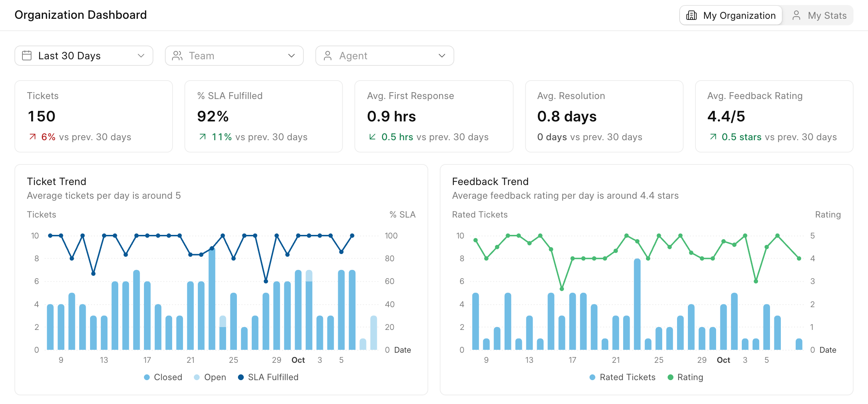
Task: Toggle the Open legend item
Action: point(210,377)
